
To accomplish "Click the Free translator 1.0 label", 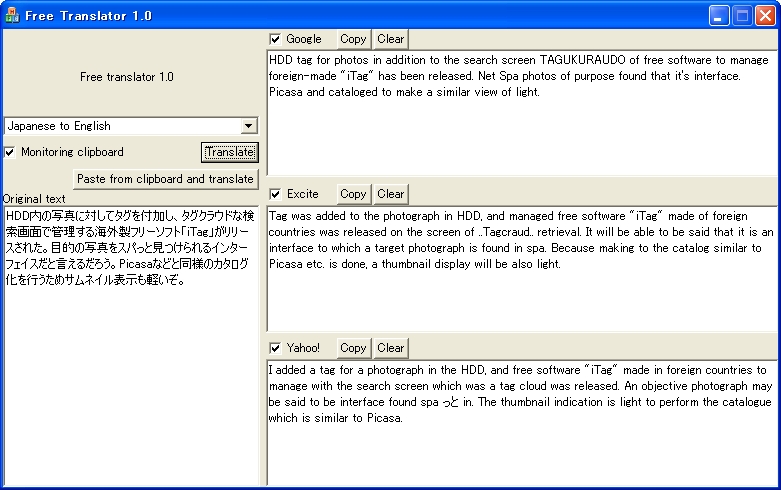I will [x=127, y=77].
